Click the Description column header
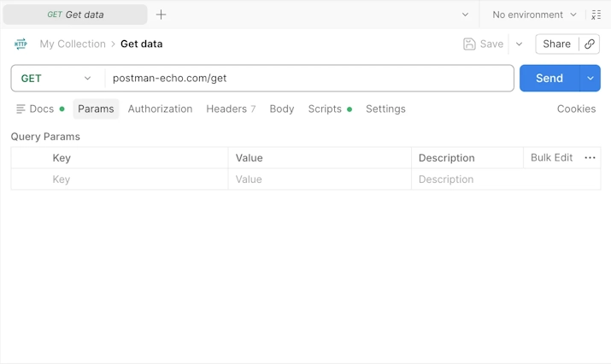This screenshot has height=364, width=611. tap(447, 158)
